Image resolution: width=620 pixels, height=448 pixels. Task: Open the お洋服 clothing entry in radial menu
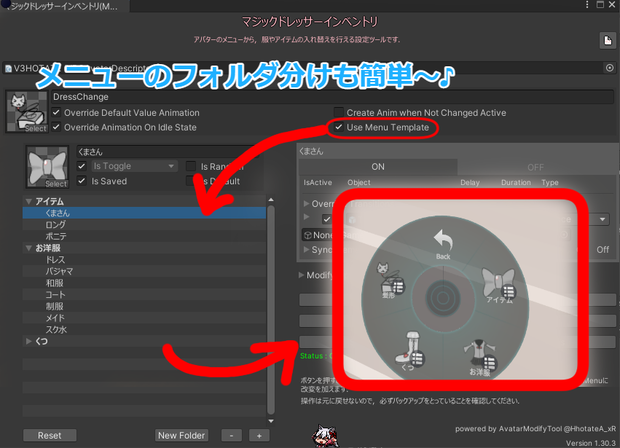(480, 357)
